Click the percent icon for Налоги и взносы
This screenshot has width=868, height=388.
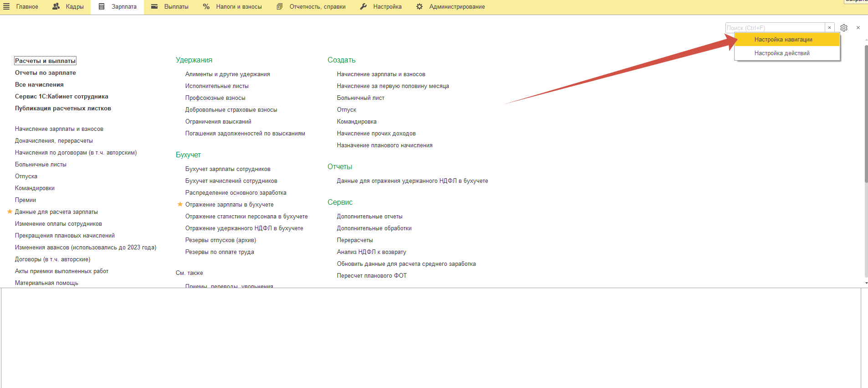tap(206, 7)
